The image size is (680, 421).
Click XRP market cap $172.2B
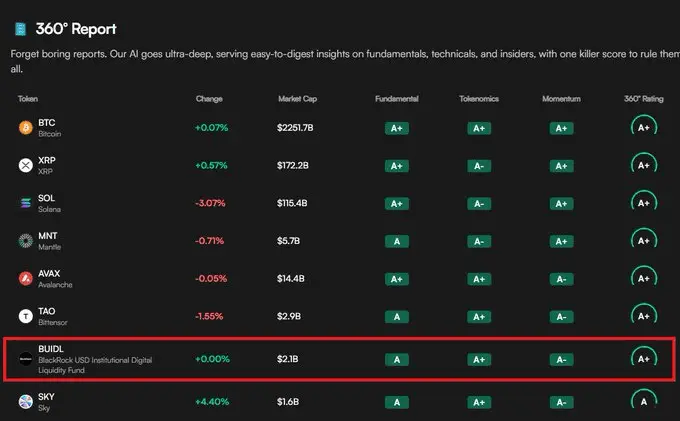pyautogui.click(x=293, y=165)
